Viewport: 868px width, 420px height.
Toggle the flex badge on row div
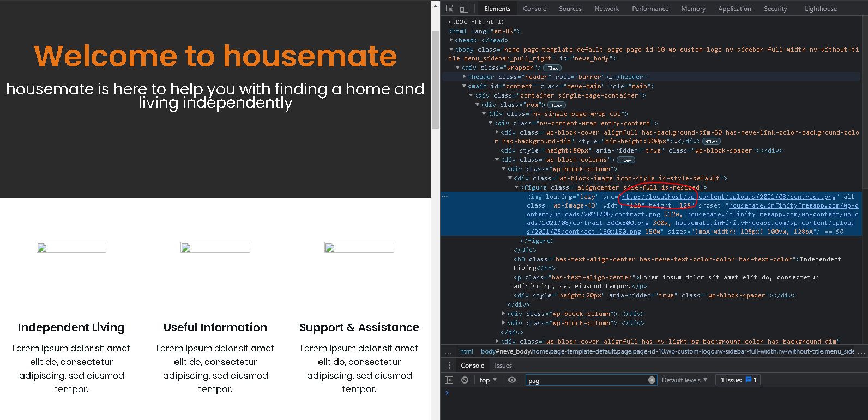(556, 105)
